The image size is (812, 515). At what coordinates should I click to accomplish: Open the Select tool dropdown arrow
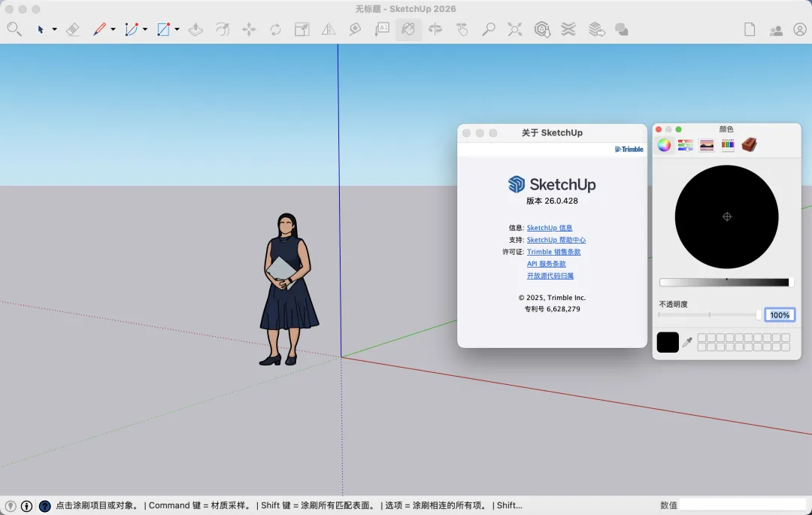[54, 30]
